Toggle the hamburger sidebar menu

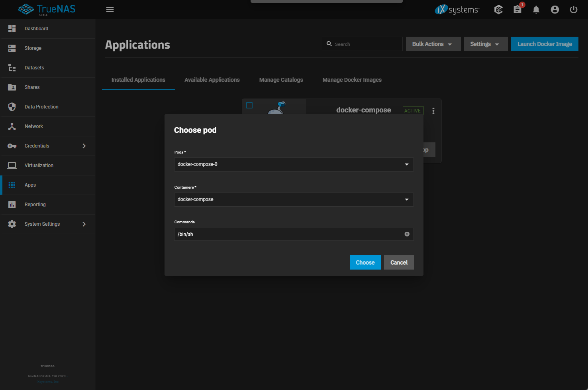point(110,10)
